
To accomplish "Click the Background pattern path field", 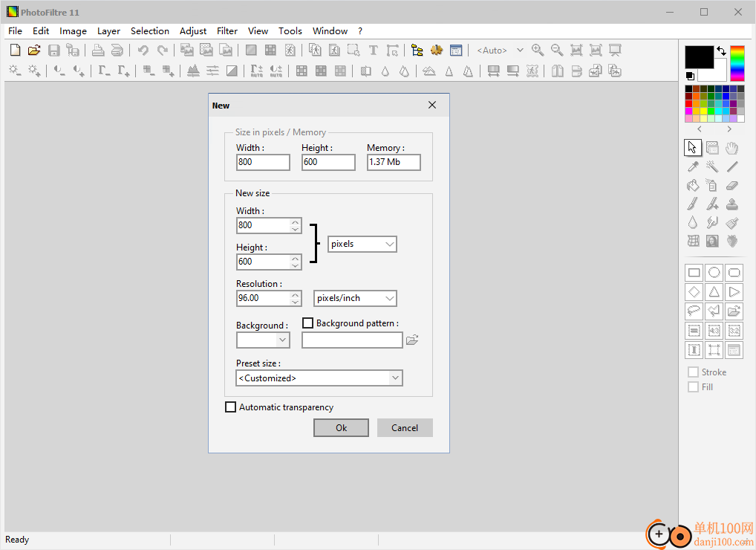I will click(x=353, y=340).
